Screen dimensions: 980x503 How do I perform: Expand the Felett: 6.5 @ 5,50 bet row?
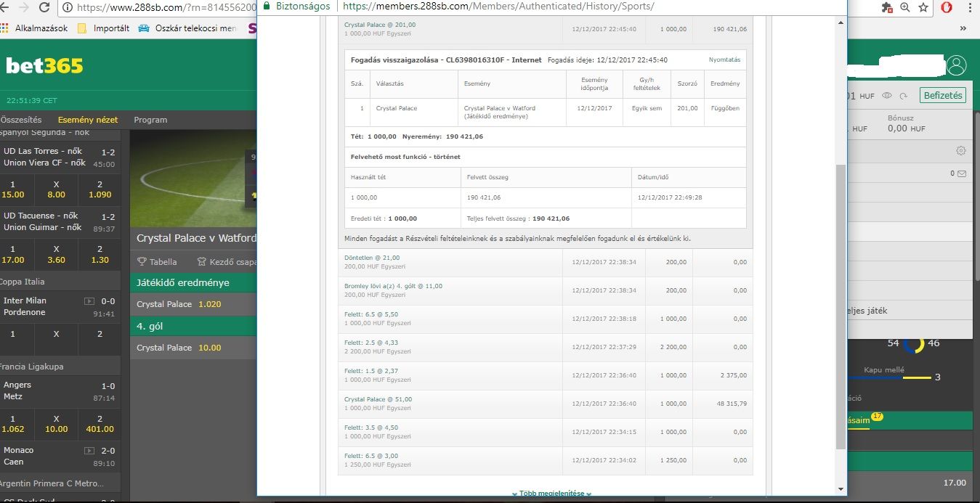tap(546, 319)
